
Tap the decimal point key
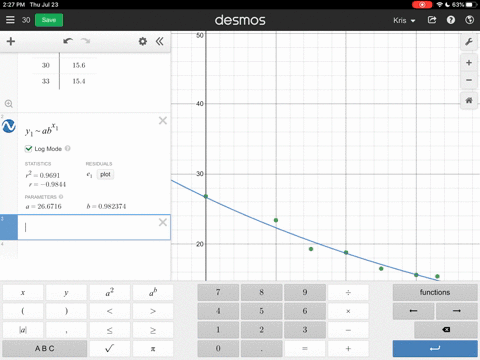click(262, 349)
